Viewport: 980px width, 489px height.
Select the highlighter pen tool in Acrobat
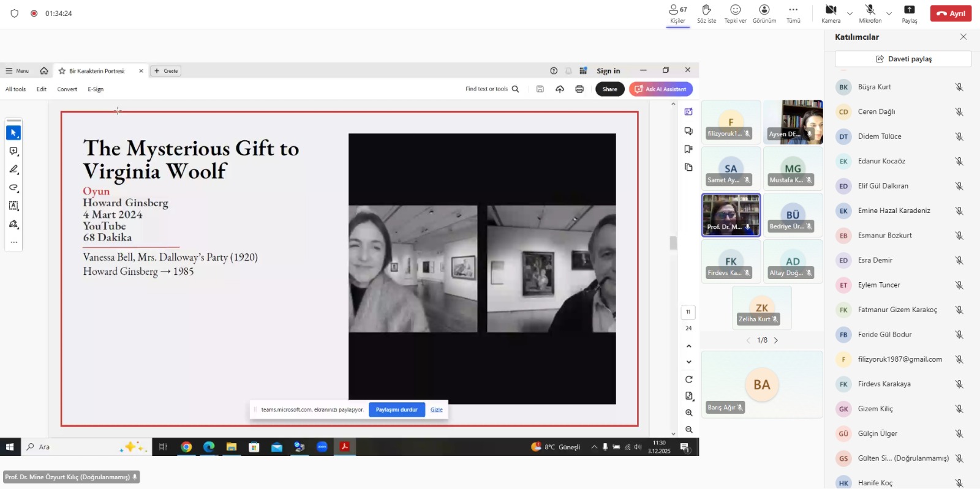coord(13,170)
